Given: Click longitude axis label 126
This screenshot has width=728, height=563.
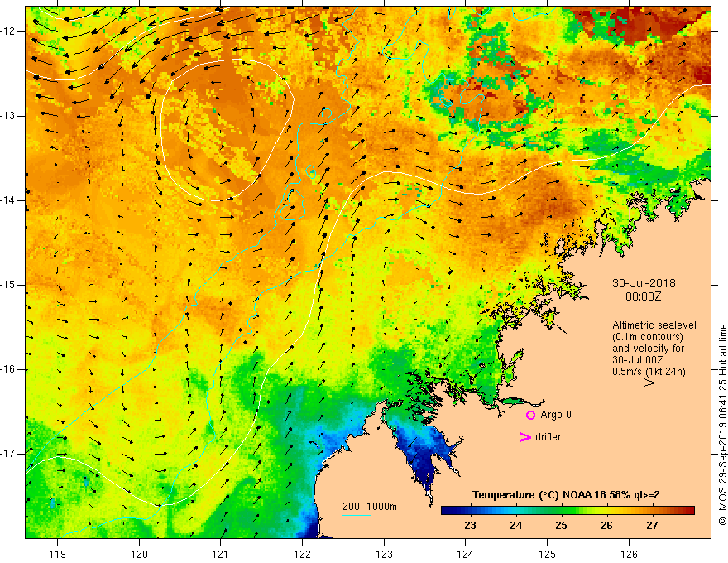Looking at the screenshot, I should pos(629,554).
